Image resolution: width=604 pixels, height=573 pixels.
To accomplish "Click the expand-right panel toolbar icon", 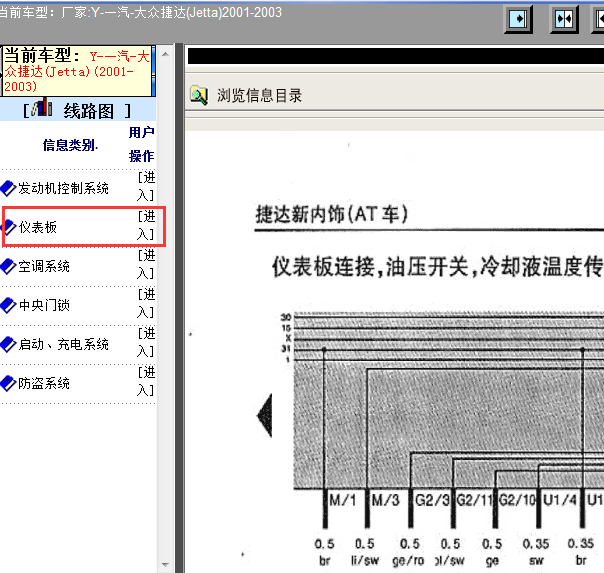I will click(518, 19).
